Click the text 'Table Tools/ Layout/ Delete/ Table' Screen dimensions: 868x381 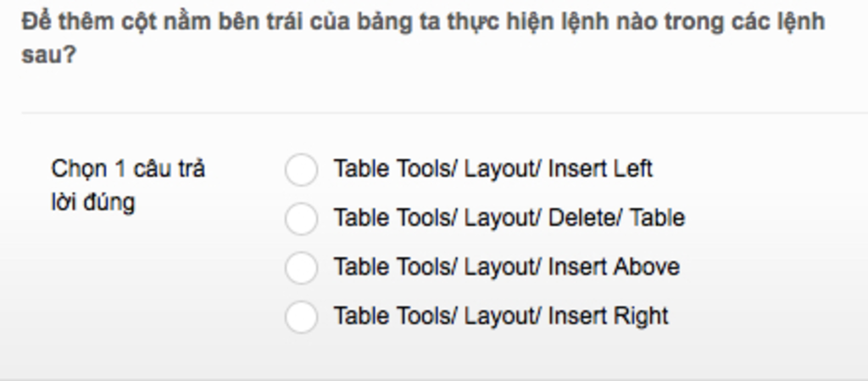(509, 217)
